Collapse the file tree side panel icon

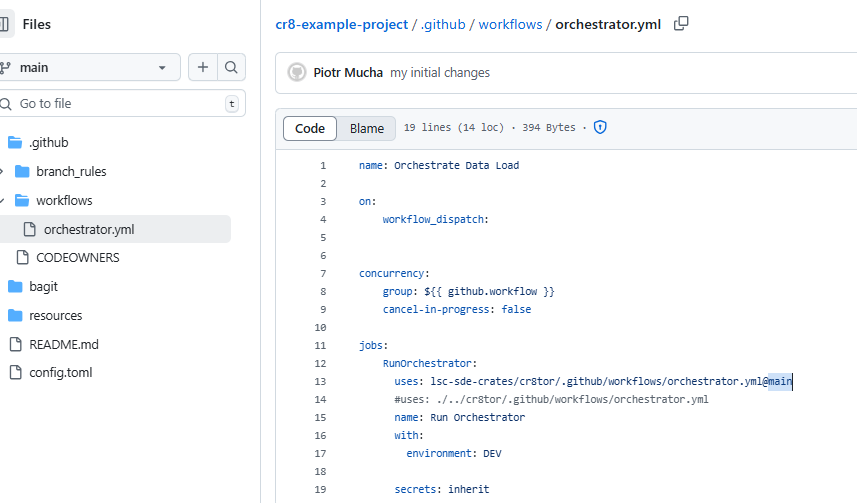[4, 24]
